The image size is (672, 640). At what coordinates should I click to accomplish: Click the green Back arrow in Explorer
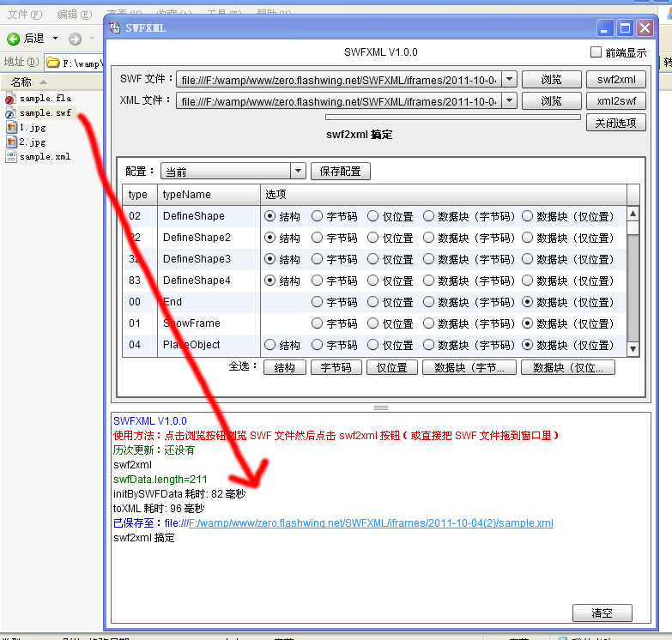pyautogui.click(x=13, y=39)
